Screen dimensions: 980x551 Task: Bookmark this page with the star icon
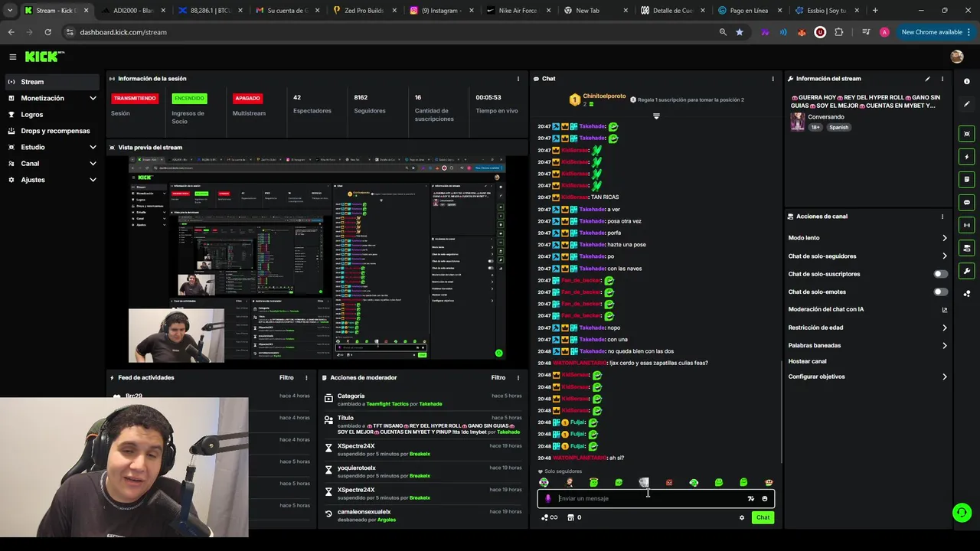(740, 32)
